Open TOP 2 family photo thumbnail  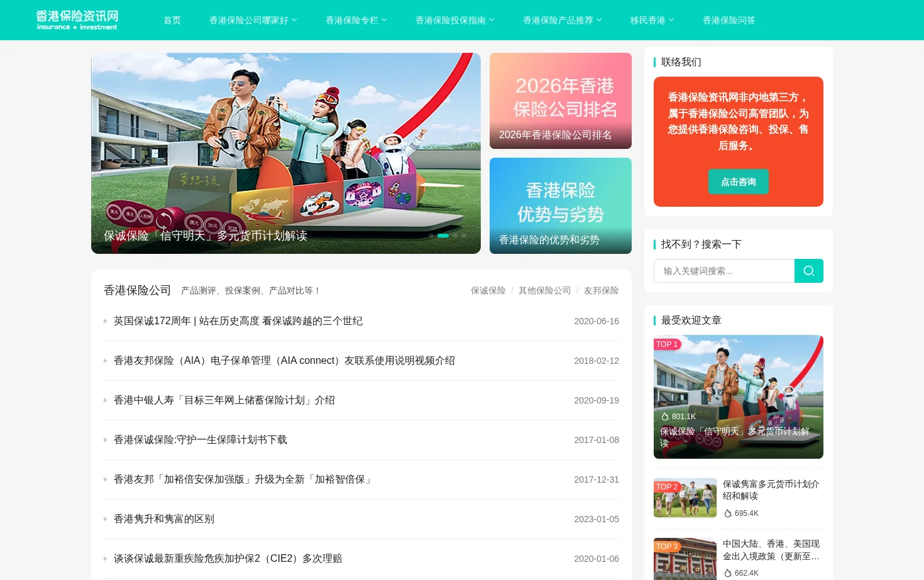(x=685, y=498)
